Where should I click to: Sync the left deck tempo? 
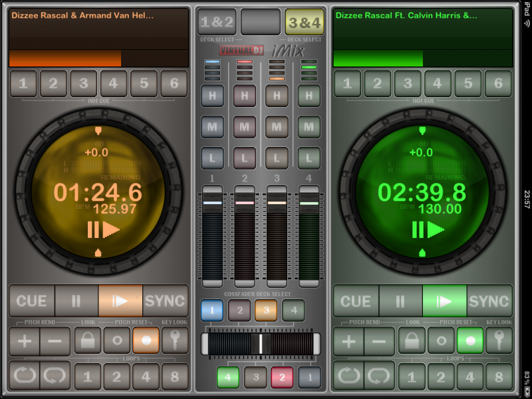pyautogui.click(x=165, y=301)
